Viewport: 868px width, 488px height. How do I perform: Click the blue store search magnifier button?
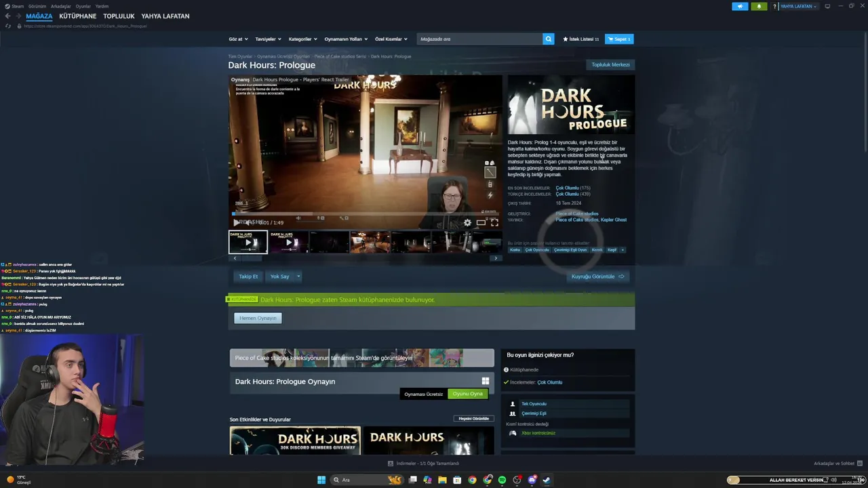pos(548,39)
